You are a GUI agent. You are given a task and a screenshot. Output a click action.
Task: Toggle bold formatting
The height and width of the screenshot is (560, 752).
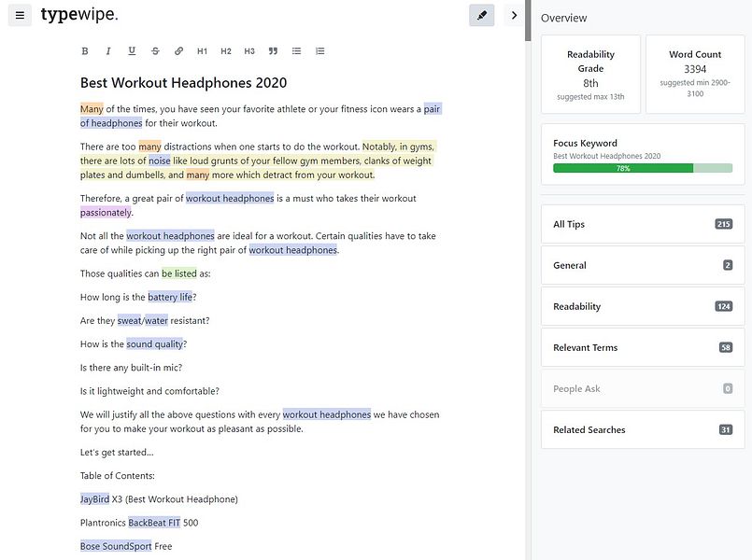[85, 51]
